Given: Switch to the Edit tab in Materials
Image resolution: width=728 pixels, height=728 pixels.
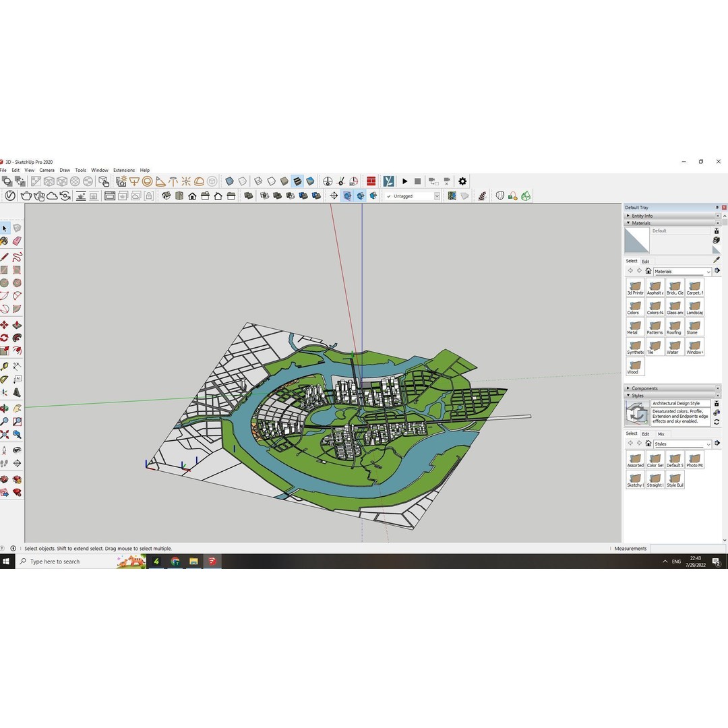Looking at the screenshot, I should click(x=646, y=261).
